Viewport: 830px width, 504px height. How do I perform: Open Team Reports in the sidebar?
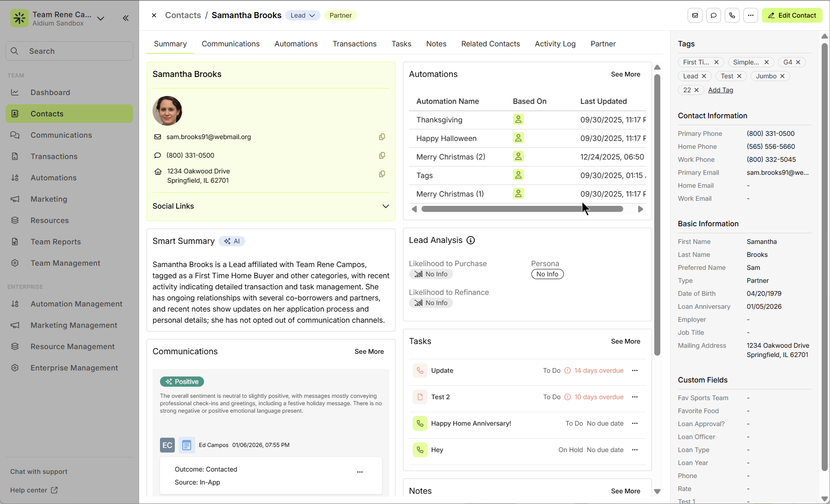(56, 242)
